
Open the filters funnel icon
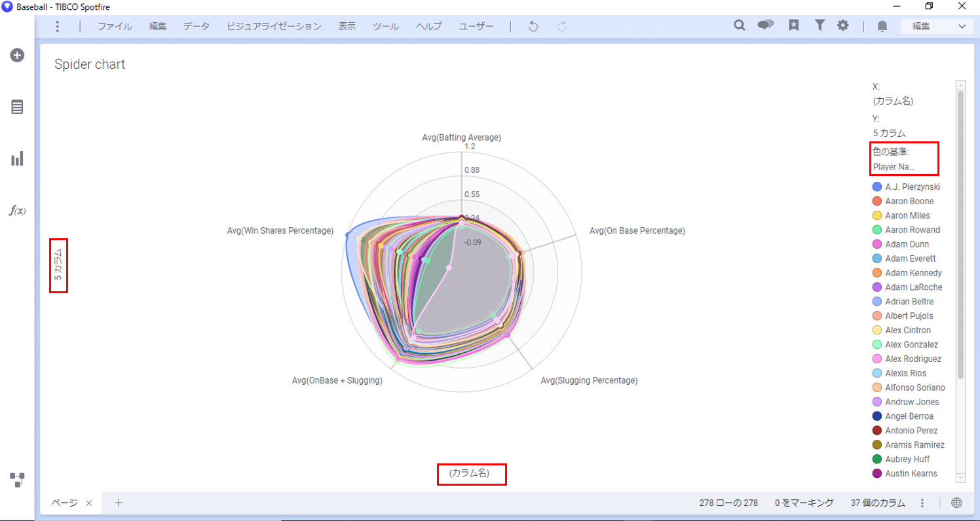[820, 26]
